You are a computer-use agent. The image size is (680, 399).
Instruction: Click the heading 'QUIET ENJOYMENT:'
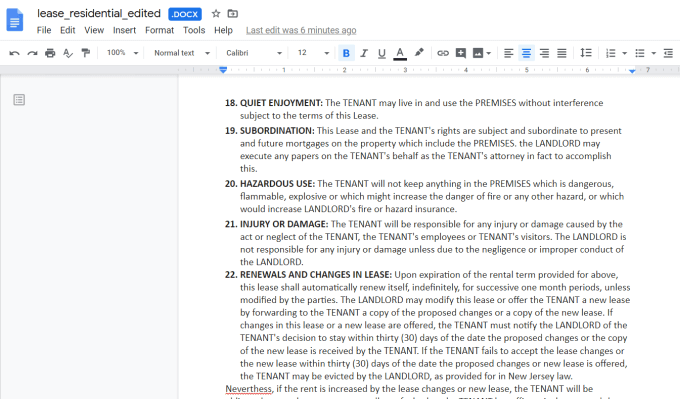[281, 103]
